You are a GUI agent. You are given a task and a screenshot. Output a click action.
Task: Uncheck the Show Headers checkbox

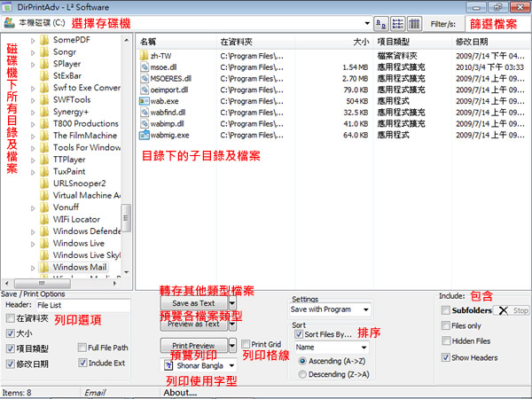click(445, 357)
